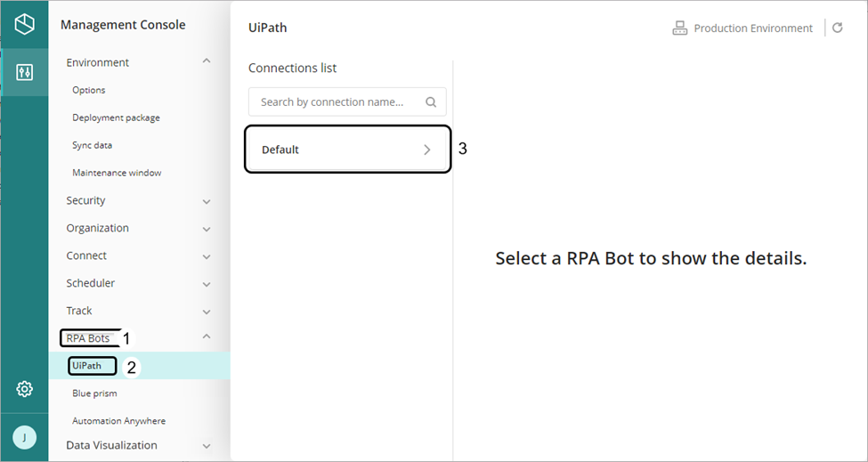Select Blue prism under RPA Bots
Screen dimensions: 868x462
pyautogui.click(x=94, y=393)
